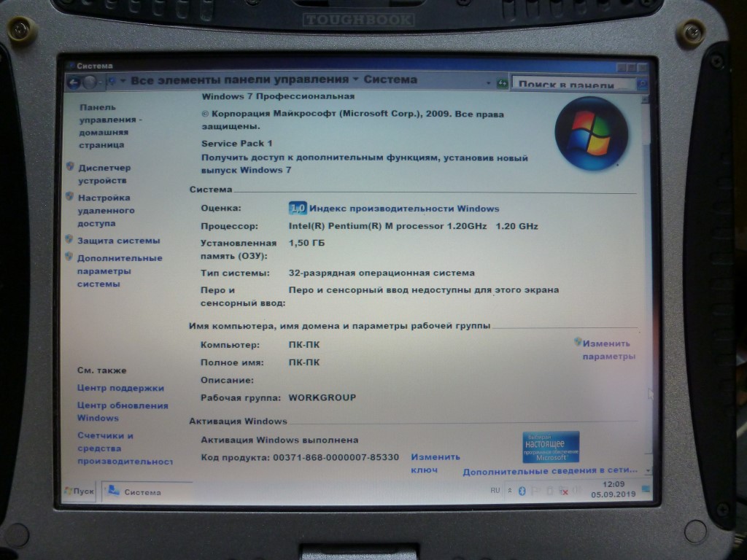The height and width of the screenshot is (560, 747).
Task: Go back with the blue arrow button
Action: [x=74, y=83]
